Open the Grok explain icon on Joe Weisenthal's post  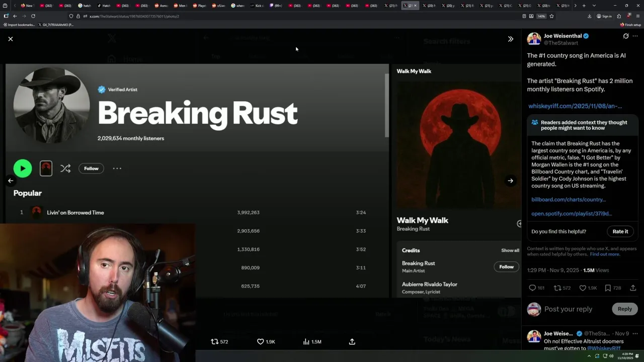tap(625, 36)
